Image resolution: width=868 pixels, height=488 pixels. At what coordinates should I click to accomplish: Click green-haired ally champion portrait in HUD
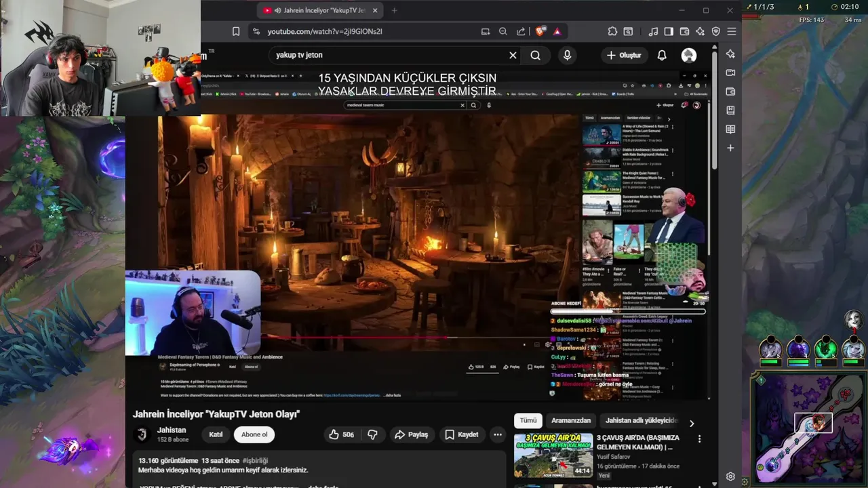825,348
